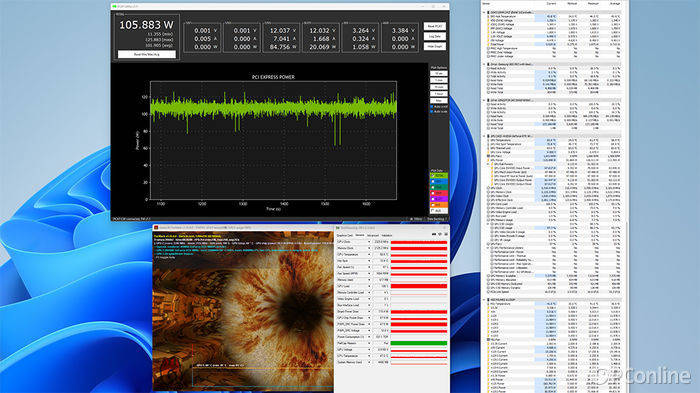Set plot range to 1 hour
The height and width of the screenshot is (393, 700).
point(439,94)
